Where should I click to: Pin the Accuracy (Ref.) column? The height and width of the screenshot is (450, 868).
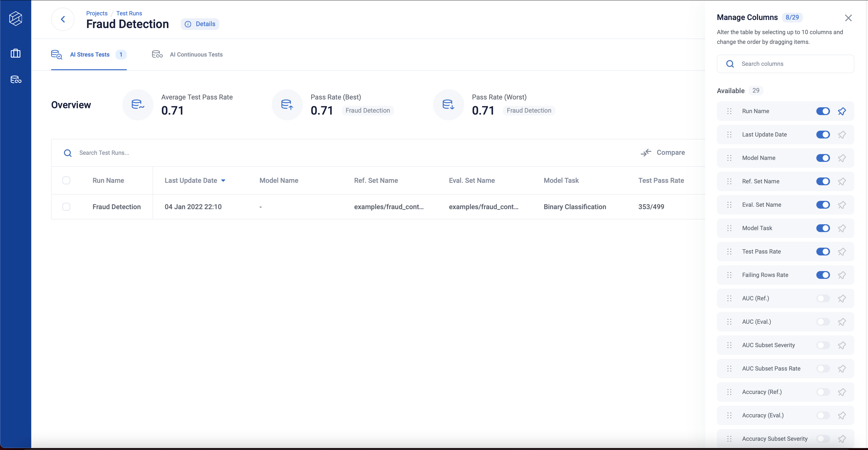point(842,392)
